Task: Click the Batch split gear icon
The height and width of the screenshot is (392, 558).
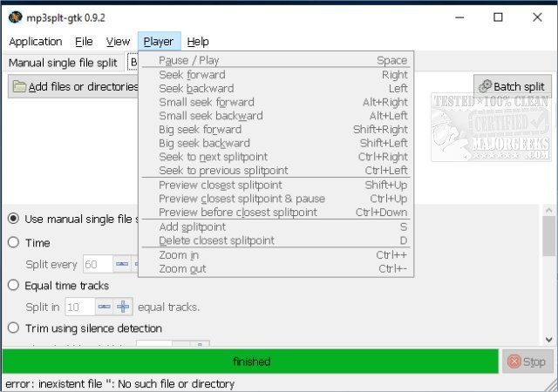Action: 485,86
